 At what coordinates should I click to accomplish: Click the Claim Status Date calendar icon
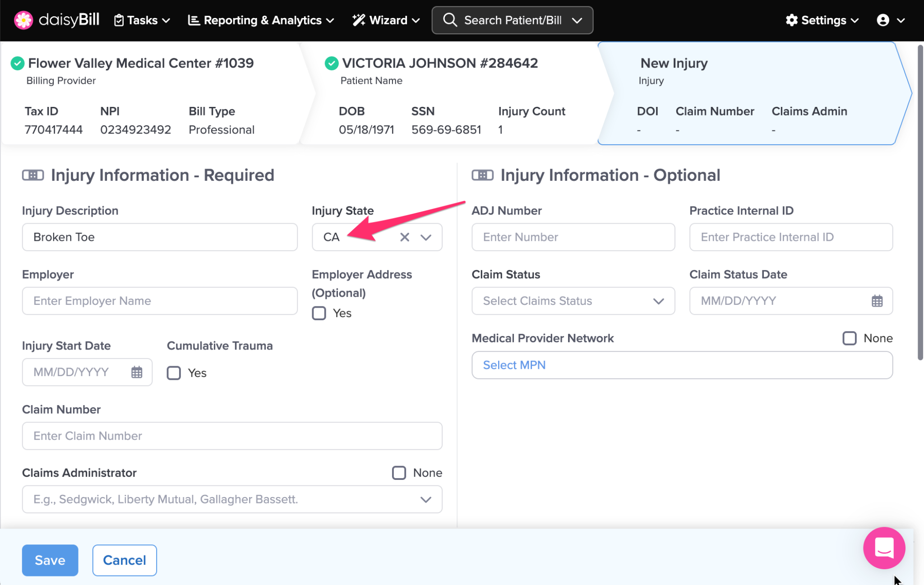click(877, 301)
